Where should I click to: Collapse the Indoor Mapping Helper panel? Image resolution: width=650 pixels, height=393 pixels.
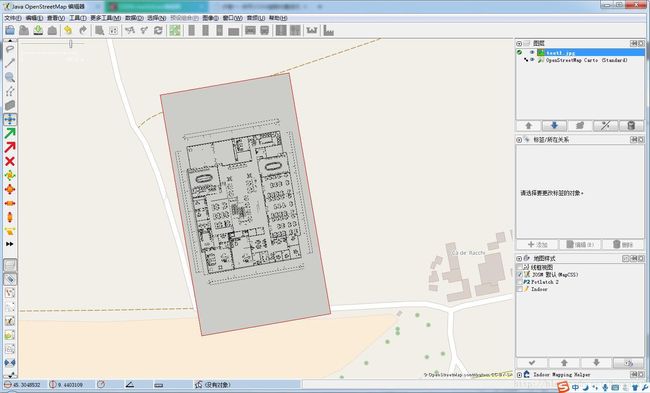coord(519,375)
